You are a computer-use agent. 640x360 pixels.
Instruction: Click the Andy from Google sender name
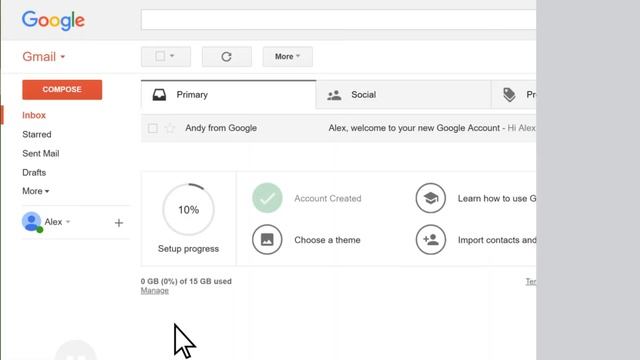[x=221, y=128]
